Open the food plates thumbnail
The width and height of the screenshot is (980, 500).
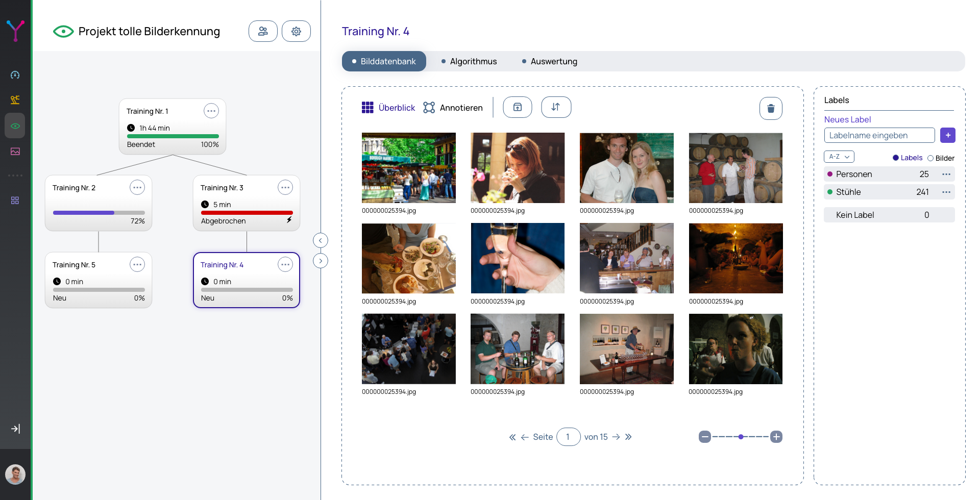coord(409,258)
